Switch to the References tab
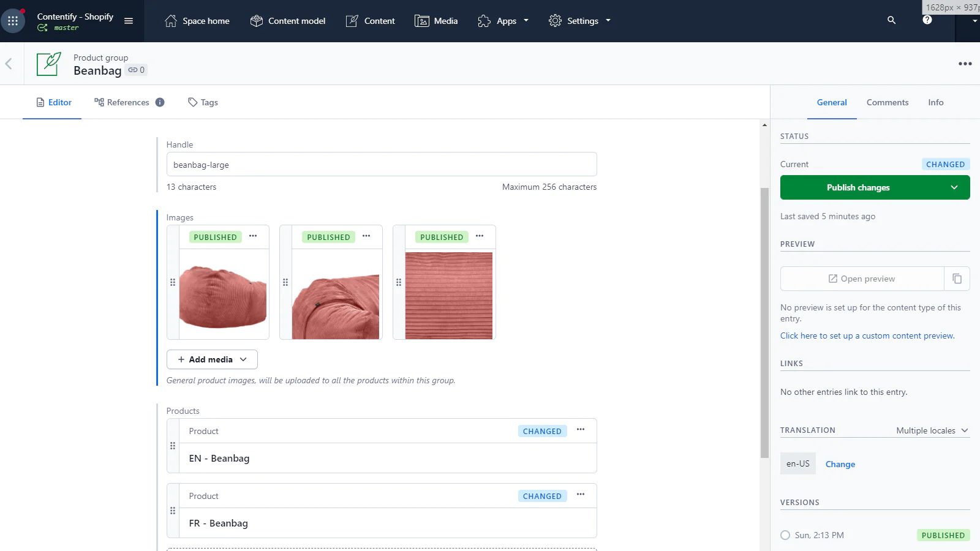 tap(122, 102)
